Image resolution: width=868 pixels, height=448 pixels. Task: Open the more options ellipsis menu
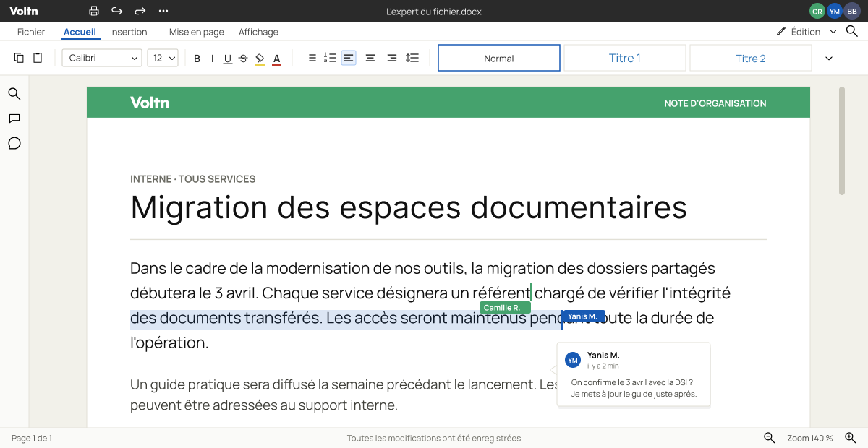coord(163,11)
